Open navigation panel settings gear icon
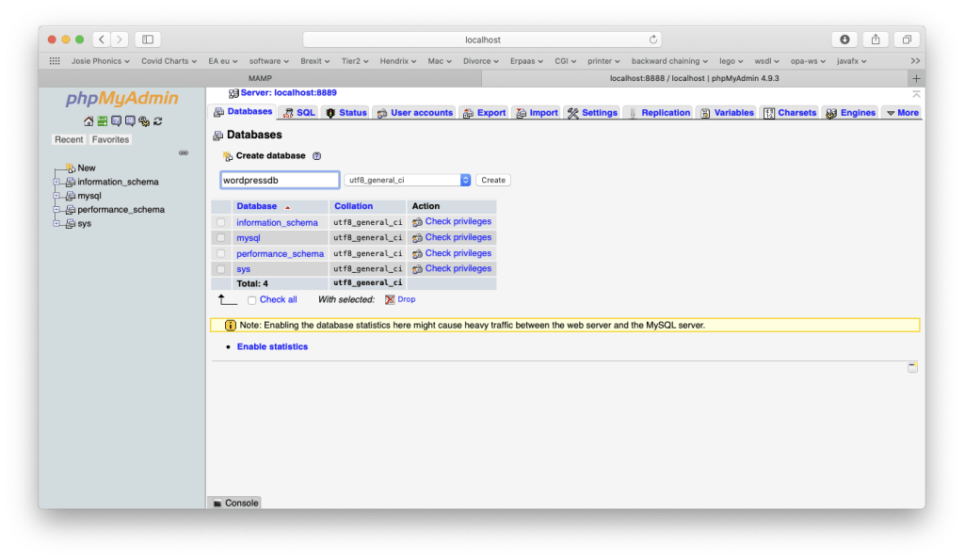Image resolution: width=964 pixels, height=560 pixels. [x=144, y=121]
